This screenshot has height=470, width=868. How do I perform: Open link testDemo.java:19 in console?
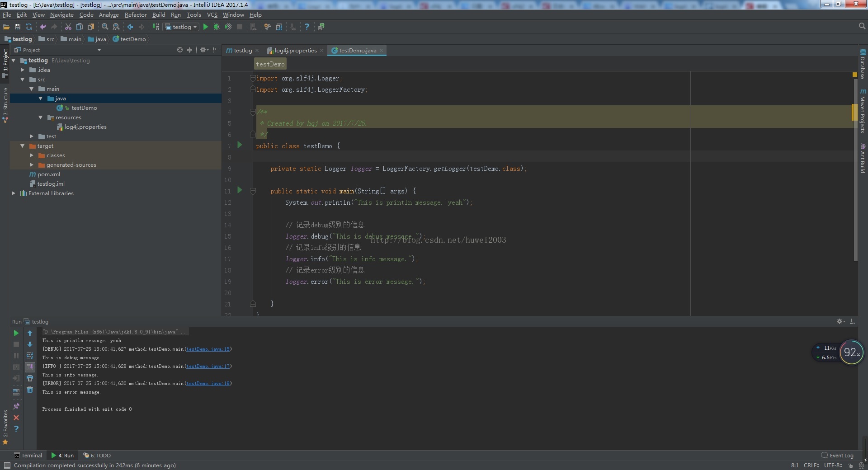pos(208,384)
